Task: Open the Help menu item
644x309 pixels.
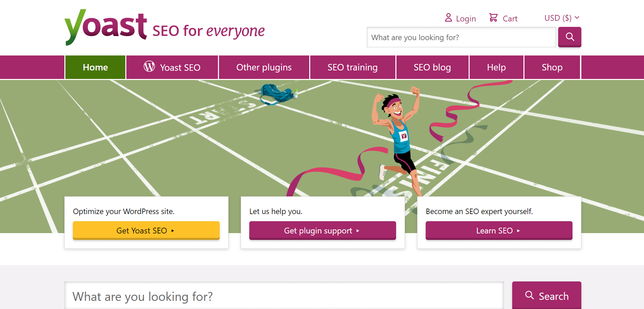Action: tap(496, 67)
